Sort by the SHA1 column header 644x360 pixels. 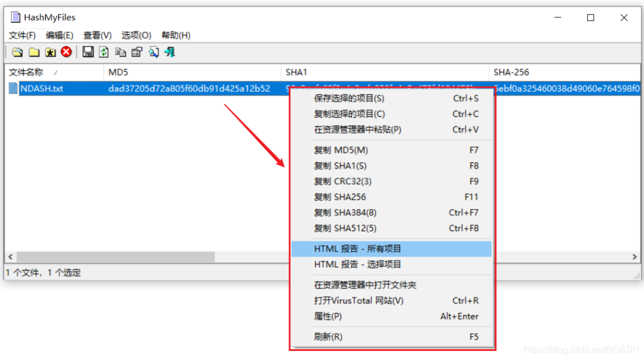click(x=385, y=72)
